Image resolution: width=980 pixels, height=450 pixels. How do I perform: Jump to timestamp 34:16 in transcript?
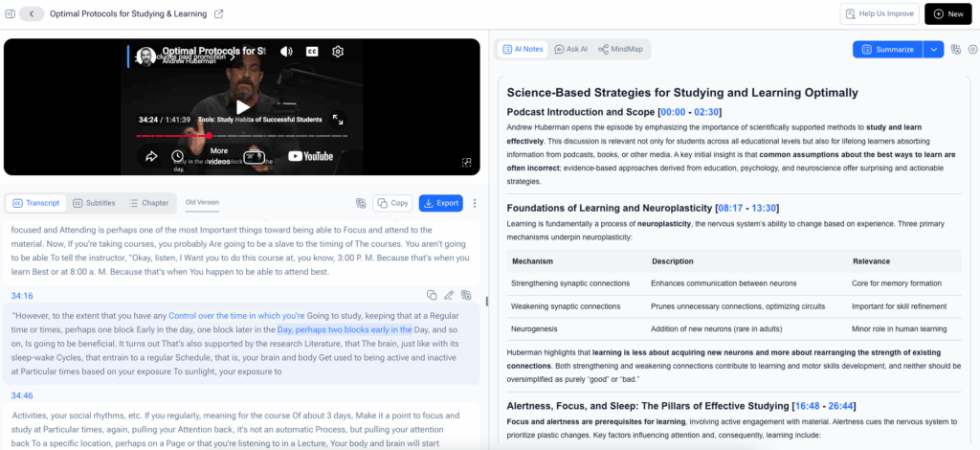(x=22, y=296)
